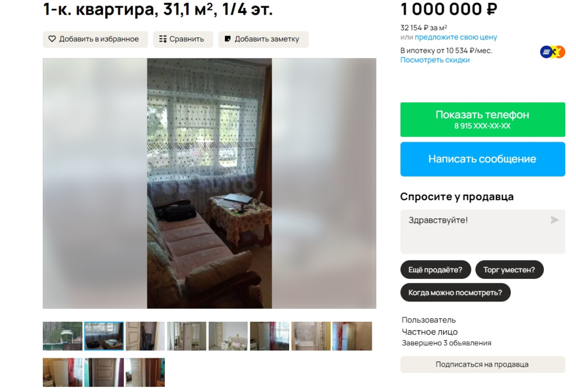
Task: Click the compare list icon
Action: pyautogui.click(x=163, y=39)
